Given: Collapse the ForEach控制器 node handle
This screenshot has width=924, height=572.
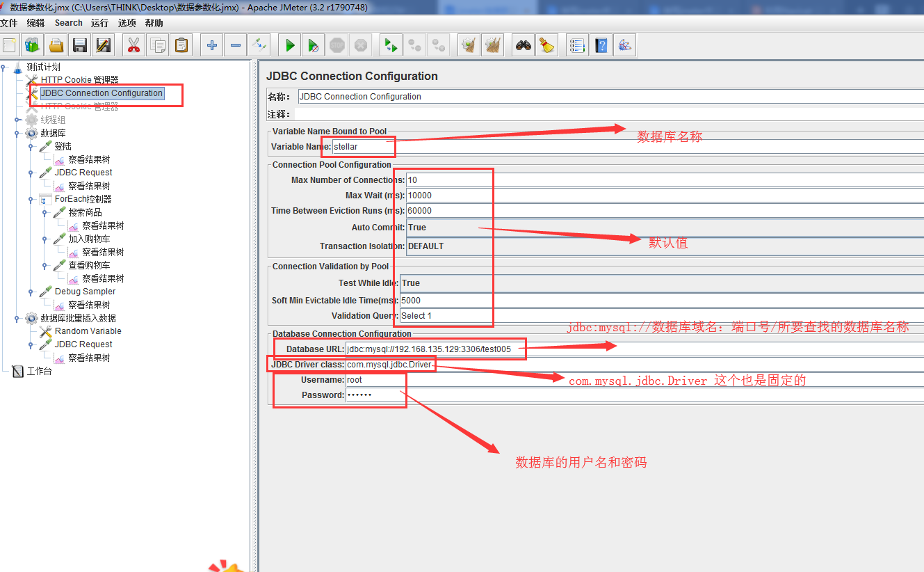Looking at the screenshot, I should 31,199.
